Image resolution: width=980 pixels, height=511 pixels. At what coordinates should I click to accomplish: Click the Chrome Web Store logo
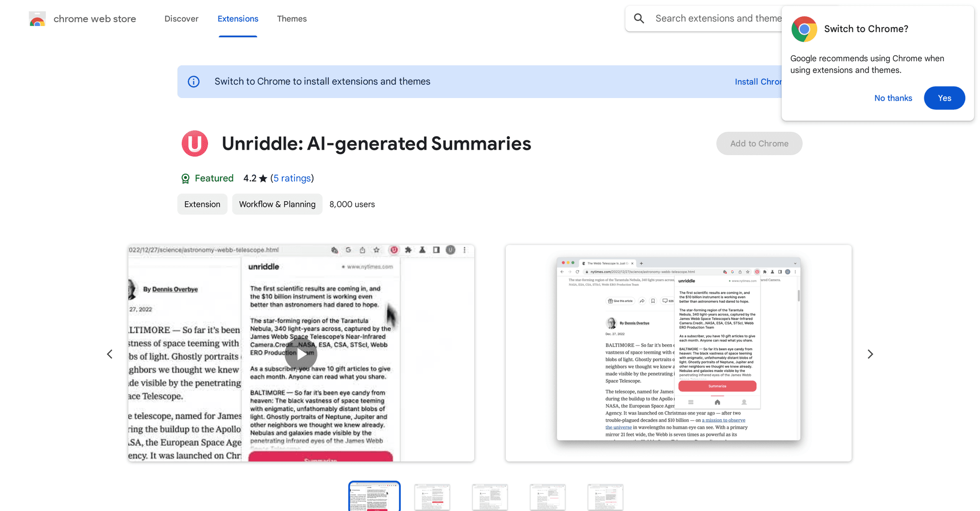pos(37,19)
